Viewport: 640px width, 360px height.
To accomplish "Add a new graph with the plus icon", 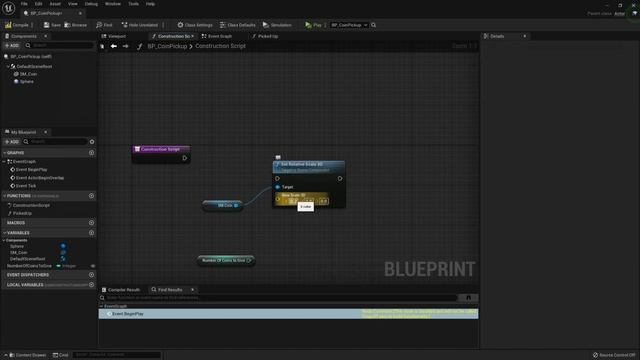I will [x=91, y=153].
